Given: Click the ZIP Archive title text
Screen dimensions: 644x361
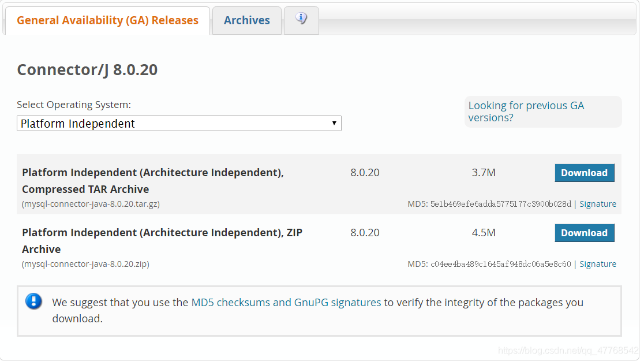Looking at the screenshot, I should [162, 240].
